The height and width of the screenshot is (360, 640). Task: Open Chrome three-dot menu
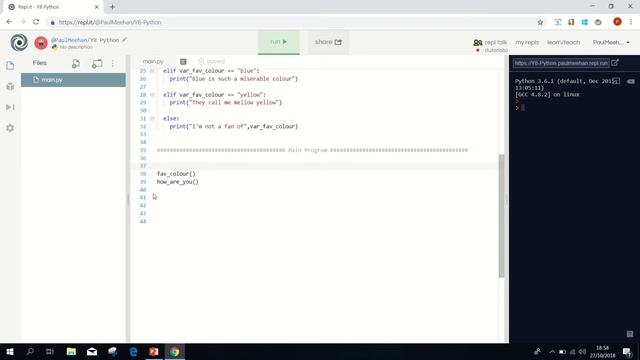pyautogui.click(x=631, y=22)
